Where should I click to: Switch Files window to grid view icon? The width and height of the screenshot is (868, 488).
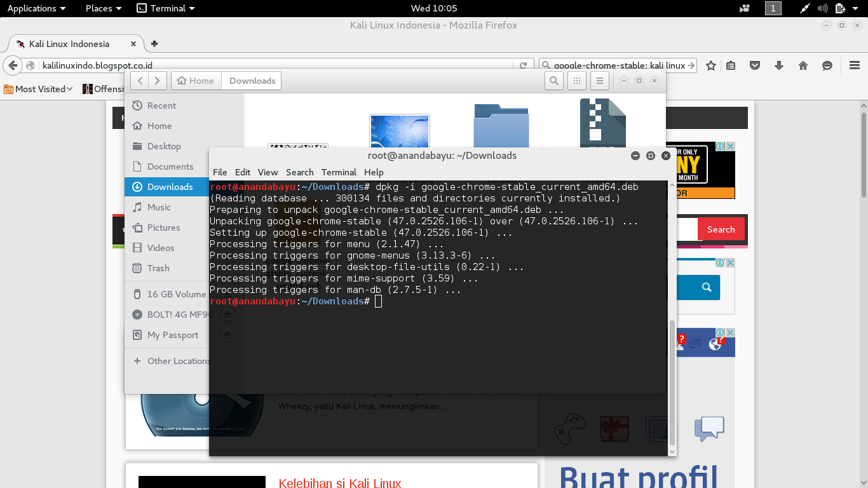(x=576, y=81)
